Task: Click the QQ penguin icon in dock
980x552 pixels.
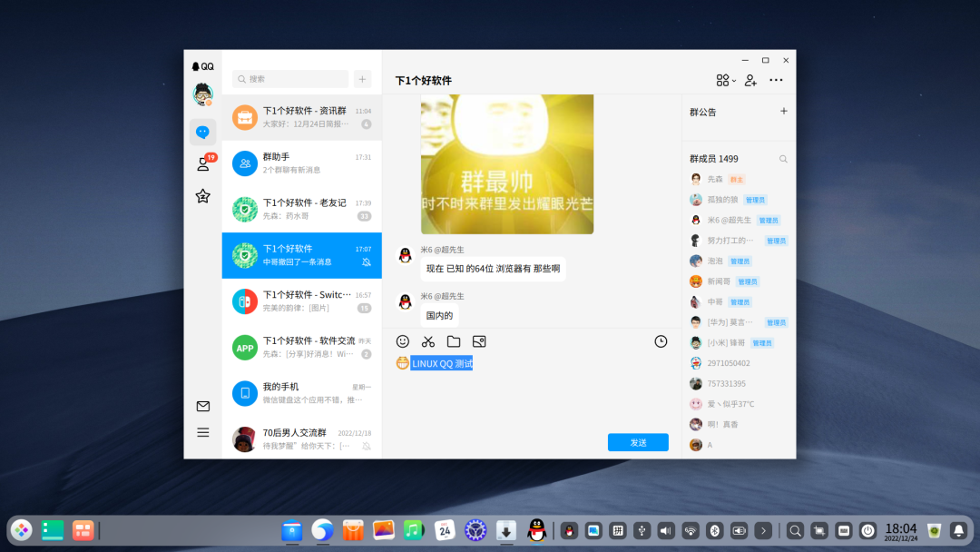Action: 537,530
